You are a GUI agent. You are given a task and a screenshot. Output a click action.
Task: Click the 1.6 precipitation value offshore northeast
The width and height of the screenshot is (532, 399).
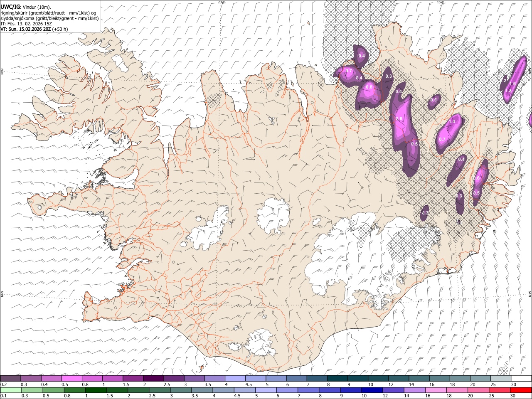click(x=512, y=84)
